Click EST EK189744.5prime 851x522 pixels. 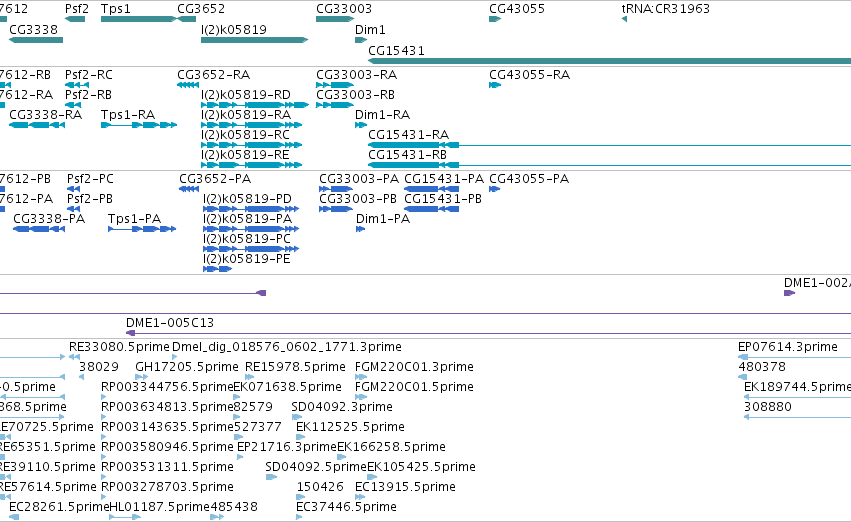(x=797, y=387)
